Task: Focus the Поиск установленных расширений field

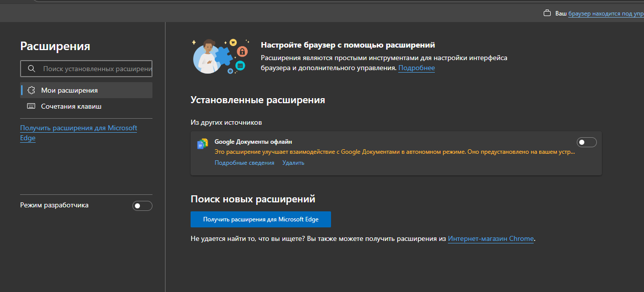Action: coord(86,69)
